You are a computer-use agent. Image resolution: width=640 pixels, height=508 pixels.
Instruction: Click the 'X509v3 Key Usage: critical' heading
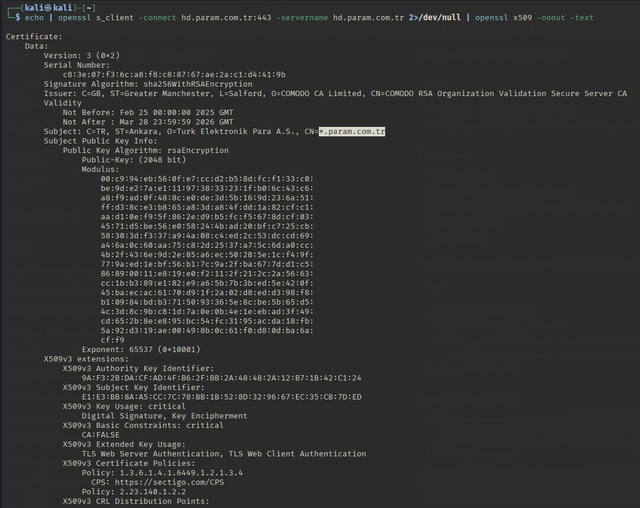click(124, 406)
